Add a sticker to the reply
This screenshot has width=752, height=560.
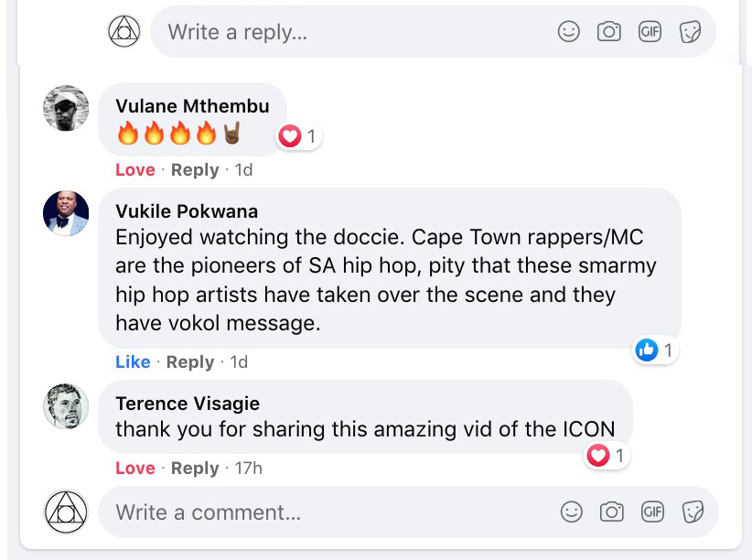pyautogui.click(x=690, y=32)
